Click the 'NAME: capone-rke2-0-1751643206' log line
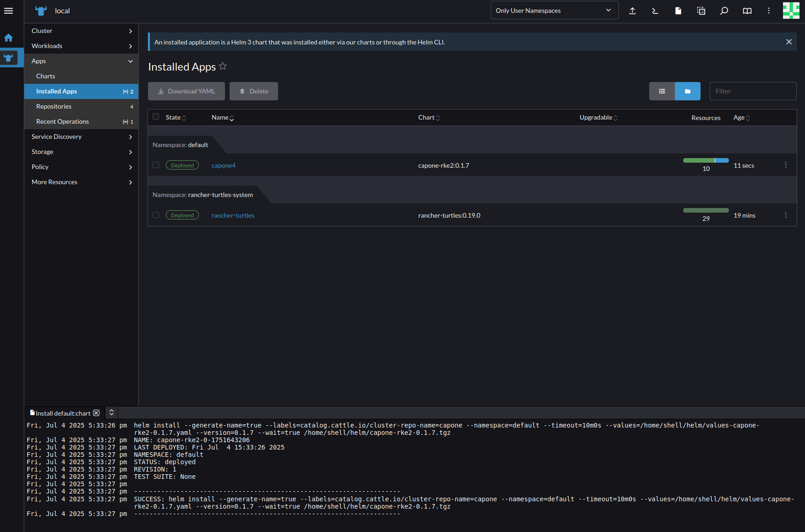Image resolution: width=805 pixels, height=532 pixels. [x=192, y=440]
